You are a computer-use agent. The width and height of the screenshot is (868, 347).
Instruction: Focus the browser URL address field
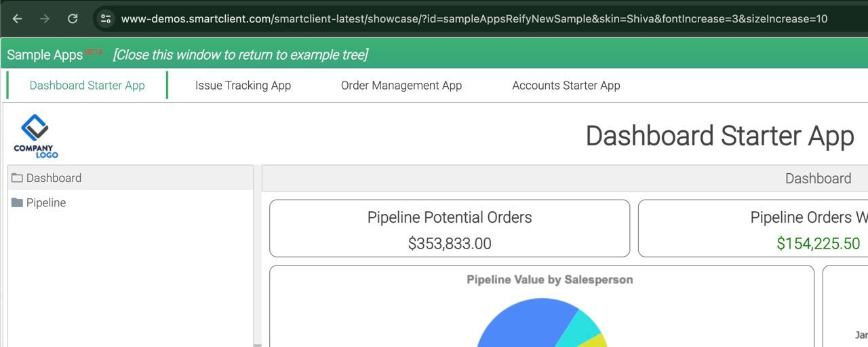[475, 18]
